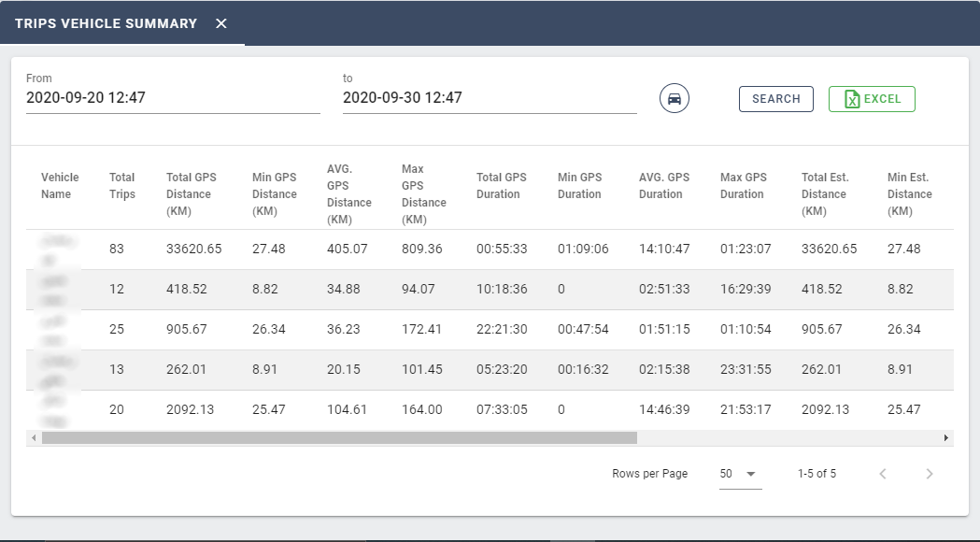Sort by Max GPS Duration header
This screenshot has height=542, width=980.
point(743,186)
